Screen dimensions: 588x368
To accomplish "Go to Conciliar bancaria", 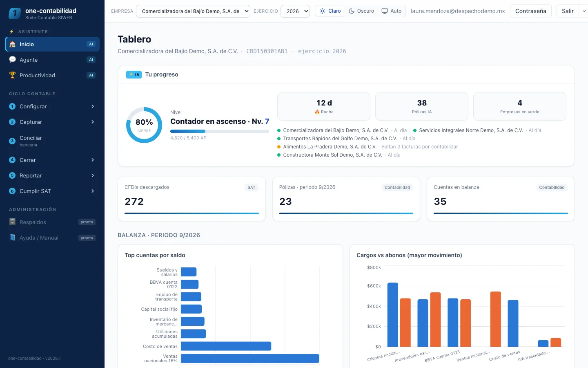I will click(52, 141).
